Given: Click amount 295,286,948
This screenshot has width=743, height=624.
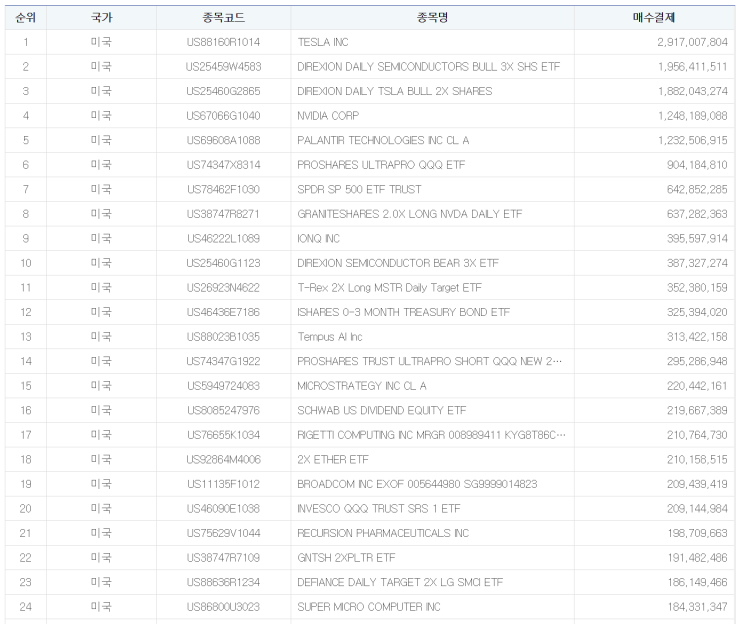Looking at the screenshot, I should 697,362.
